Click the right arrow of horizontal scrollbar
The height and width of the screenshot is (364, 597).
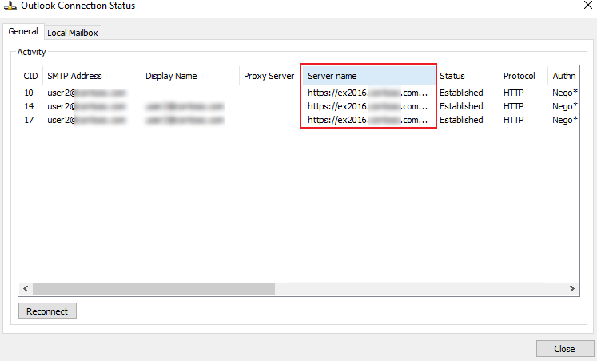click(x=572, y=288)
